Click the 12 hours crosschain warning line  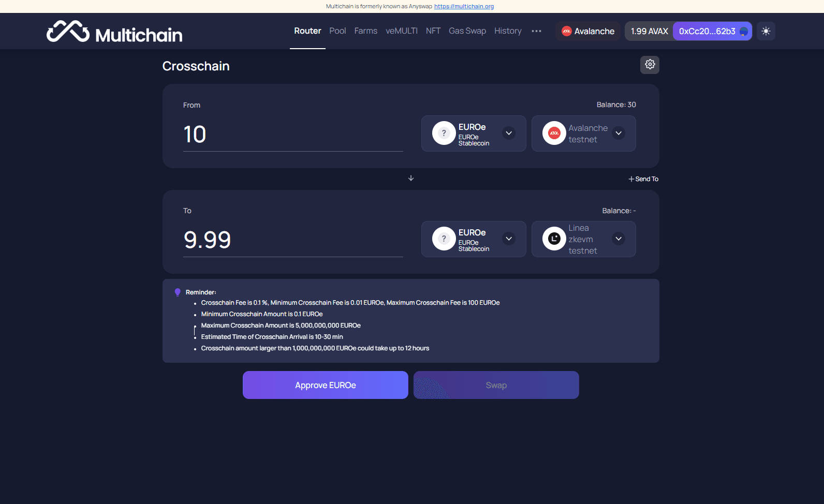click(x=315, y=348)
